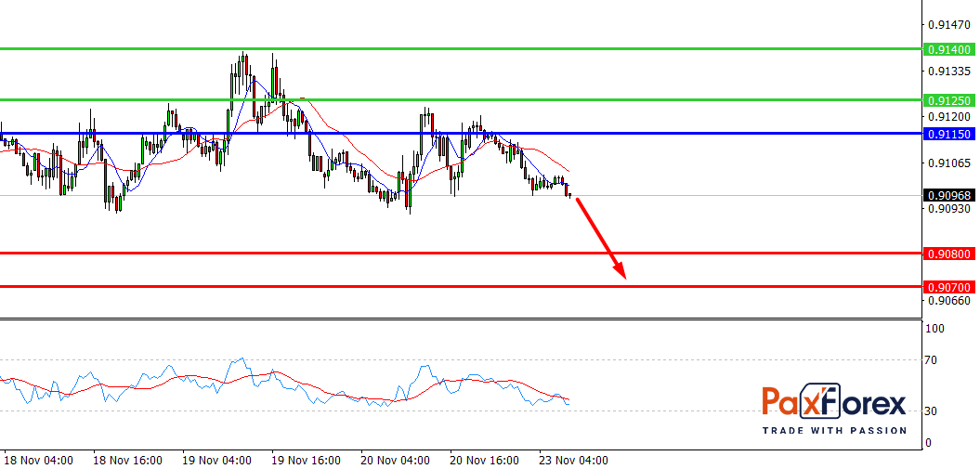Click the 0.91400 green resistance price label
This screenshot has width=980, height=469.
[948, 49]
